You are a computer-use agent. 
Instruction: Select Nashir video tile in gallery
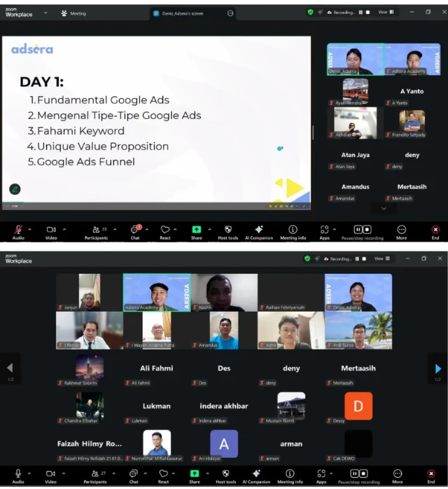tap(224, 293)
